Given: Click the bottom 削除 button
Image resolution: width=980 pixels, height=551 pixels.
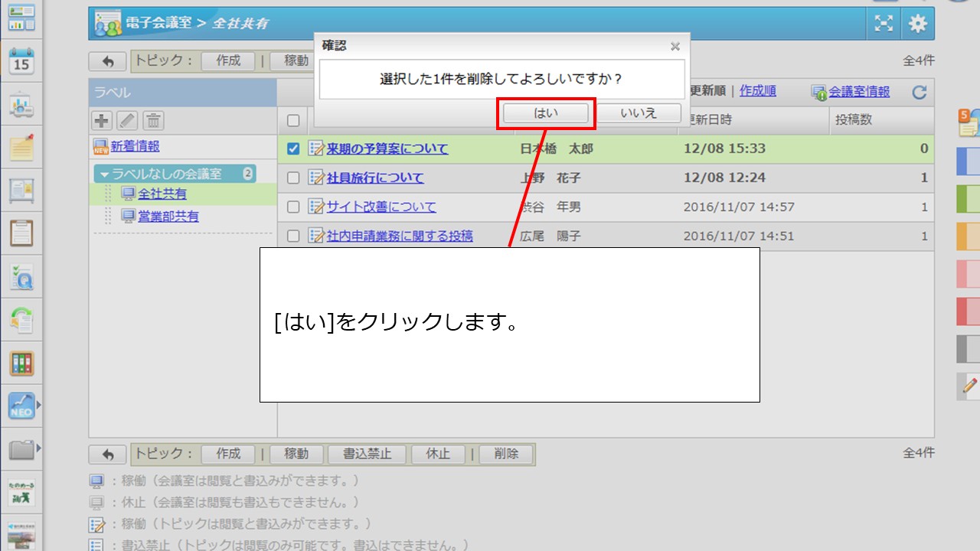Looking at the screenshot, I should (x=506, y=454).
